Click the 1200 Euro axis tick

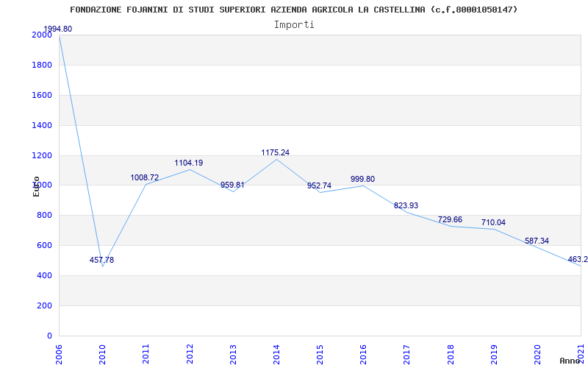pyautogui.click(x=40, y=155)
